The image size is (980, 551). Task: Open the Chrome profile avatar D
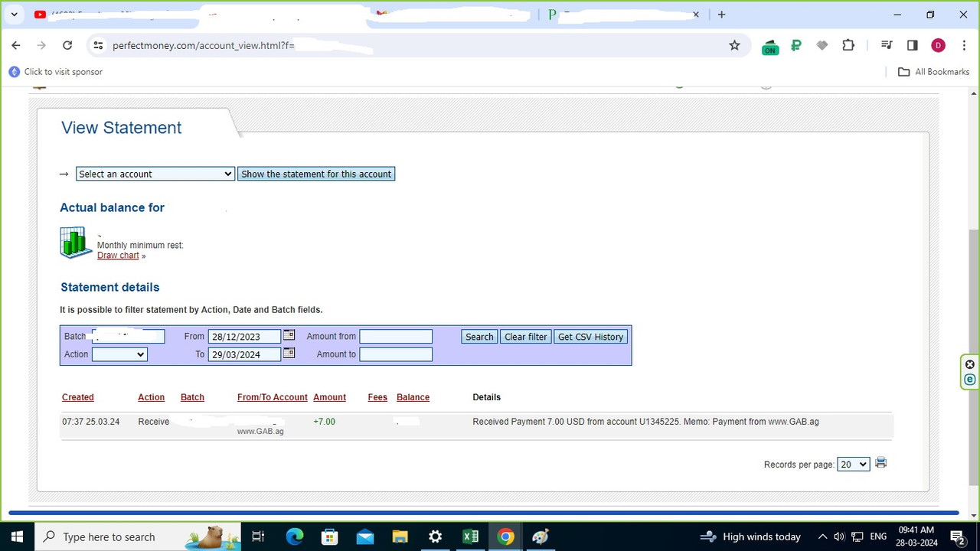tap(938, 45)
